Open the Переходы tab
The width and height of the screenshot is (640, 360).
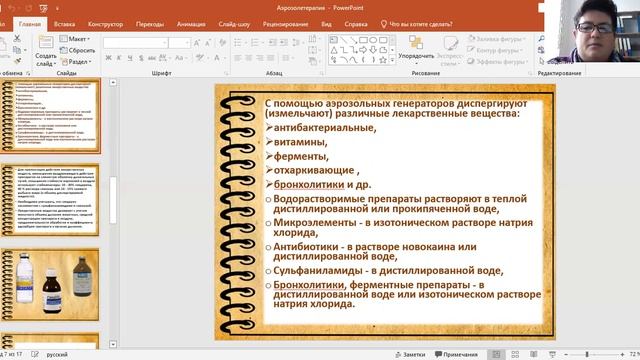coord(150,24)
